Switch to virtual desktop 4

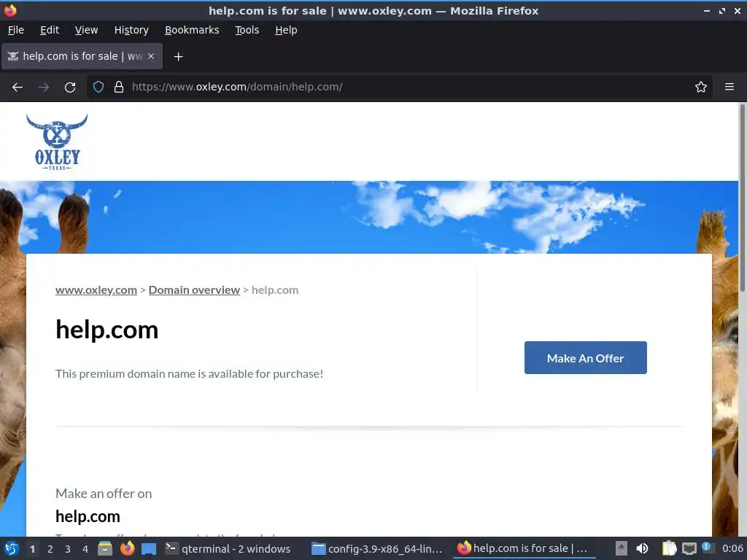click(x=85, y=549)
